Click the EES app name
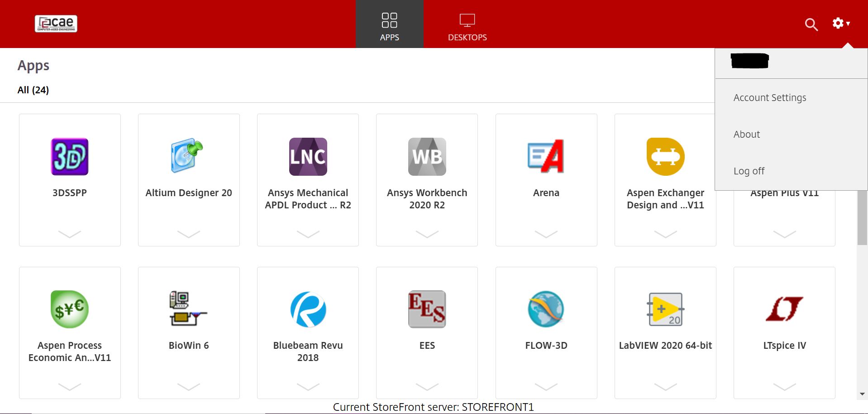Screen dimensions: 868x414 [x=427, y=346]
